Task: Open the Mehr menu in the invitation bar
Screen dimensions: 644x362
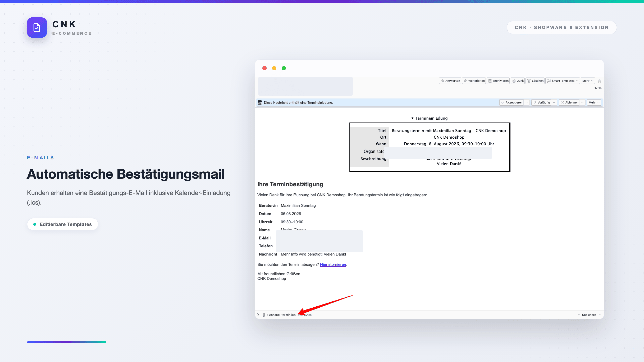Action: [x=594, y=103]
